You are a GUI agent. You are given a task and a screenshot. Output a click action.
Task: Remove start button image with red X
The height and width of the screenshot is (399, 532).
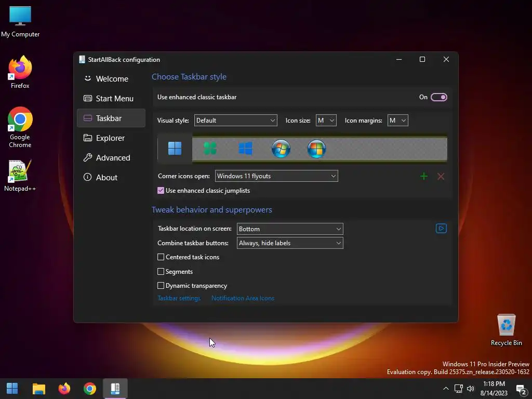tap(441, 176)
